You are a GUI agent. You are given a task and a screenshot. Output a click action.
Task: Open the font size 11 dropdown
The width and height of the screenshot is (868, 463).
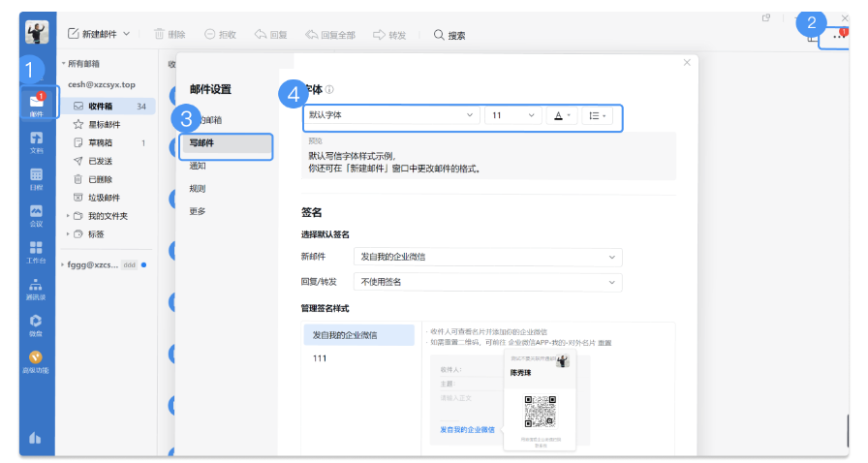coord(511,115)
